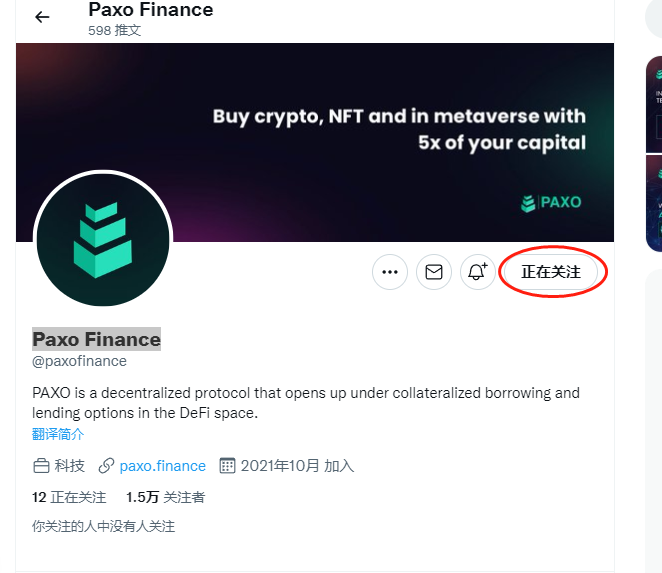Viewport: 662px width, 573px height.
Task: Click the briefcase icon beside 科技
Action: pos(42,466)
